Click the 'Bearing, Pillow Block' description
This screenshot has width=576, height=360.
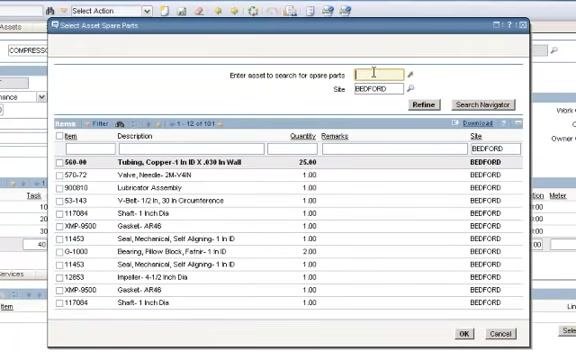click(172, 252)
